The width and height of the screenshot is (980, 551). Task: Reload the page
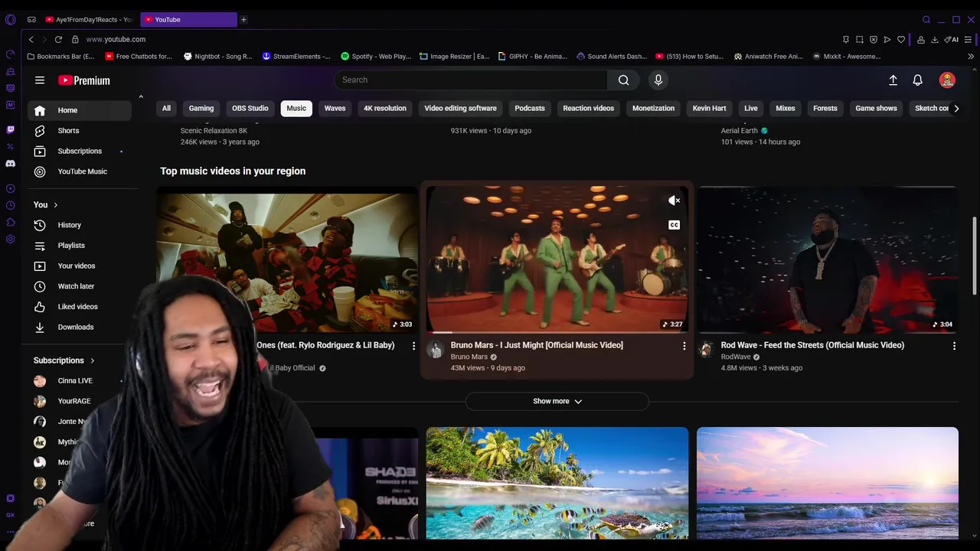58,39
